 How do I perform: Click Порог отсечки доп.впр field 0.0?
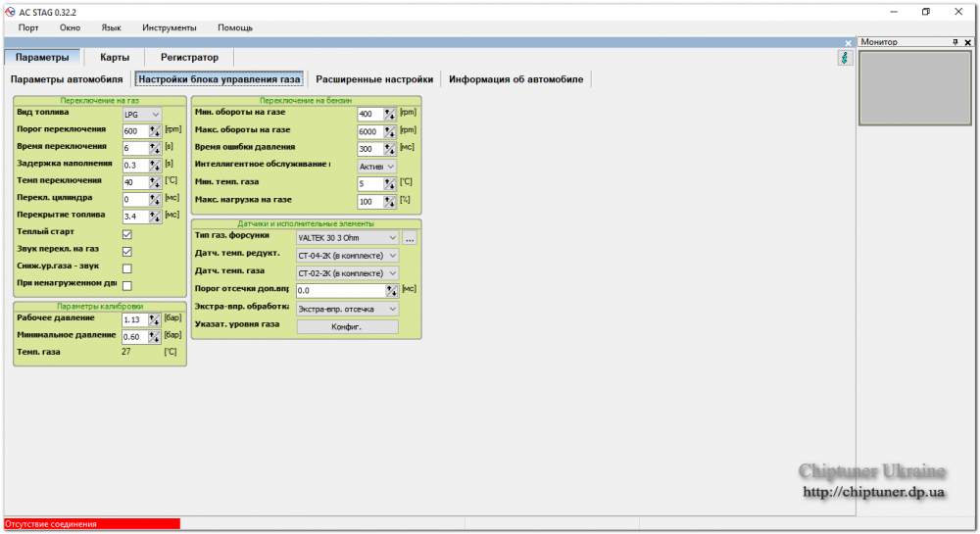(341, 290)
